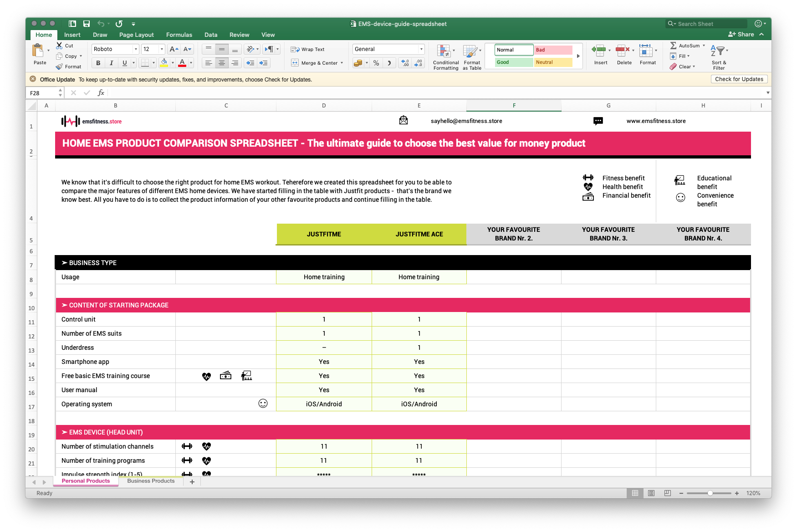
Task: Click Format as Table
Action: 472,57
